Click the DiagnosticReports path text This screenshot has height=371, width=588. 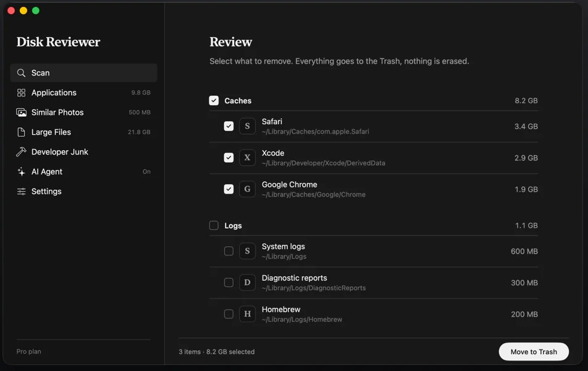(x=314, y=288)
